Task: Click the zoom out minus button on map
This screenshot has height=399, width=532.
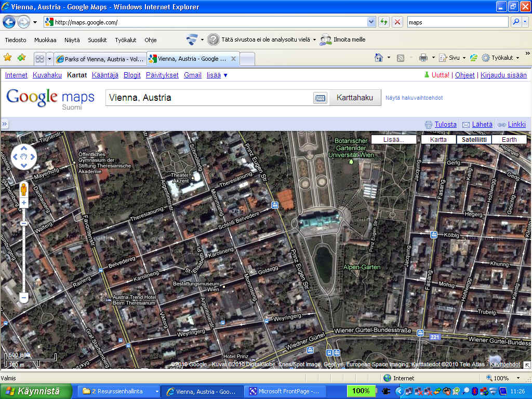Action: pyautogui.click(x=23, y=298)
